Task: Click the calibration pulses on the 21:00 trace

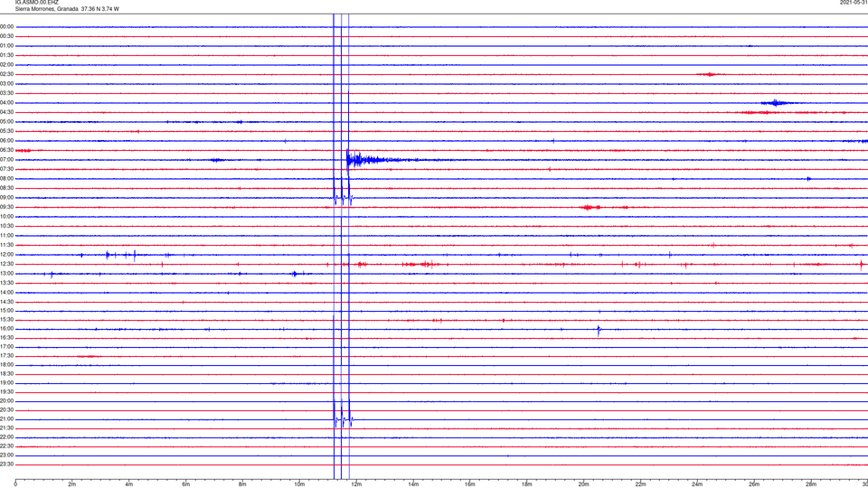Action: (x=343, y=418)
